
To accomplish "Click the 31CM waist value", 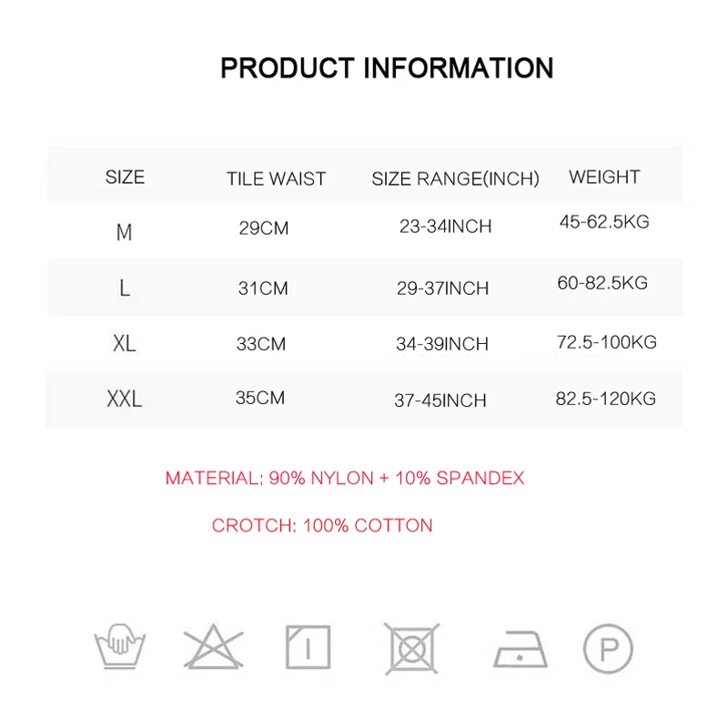I will pyautogui.click(x=263, y=288).
